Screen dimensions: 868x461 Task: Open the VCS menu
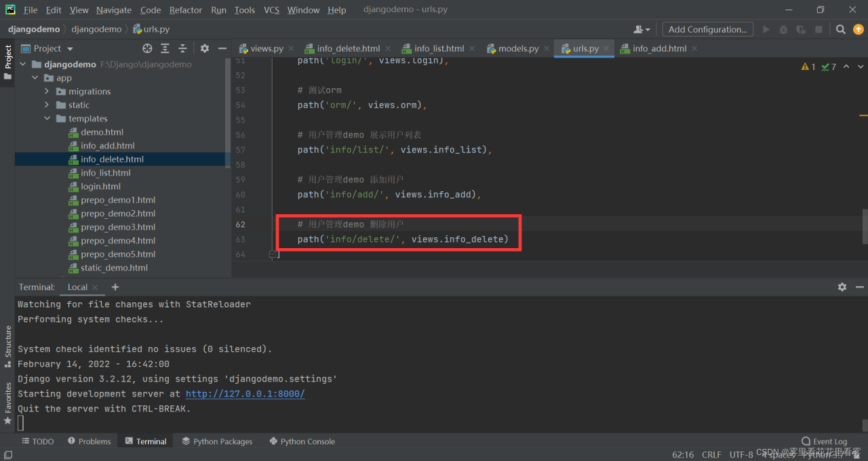pyautogui.click(x=271, y=10)
